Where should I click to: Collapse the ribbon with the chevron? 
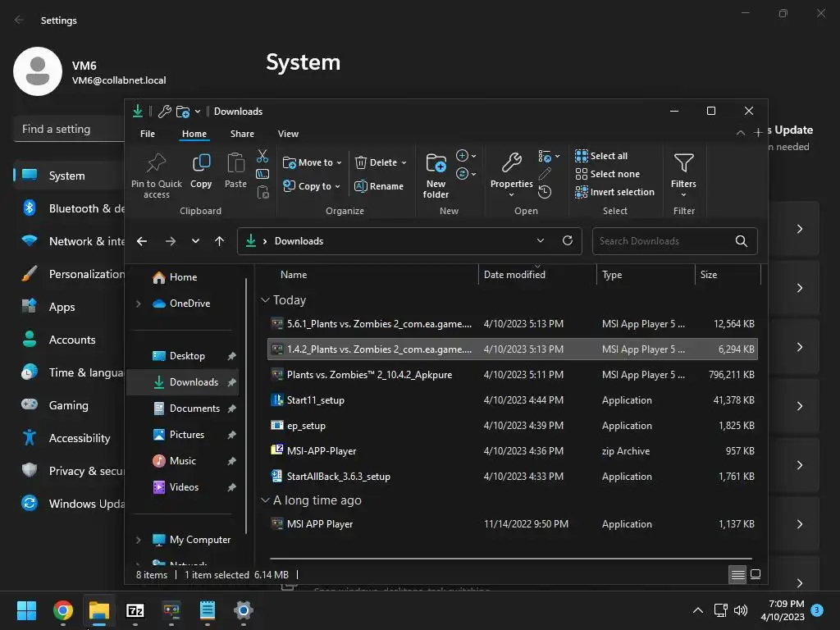click(x=741, y=133)
